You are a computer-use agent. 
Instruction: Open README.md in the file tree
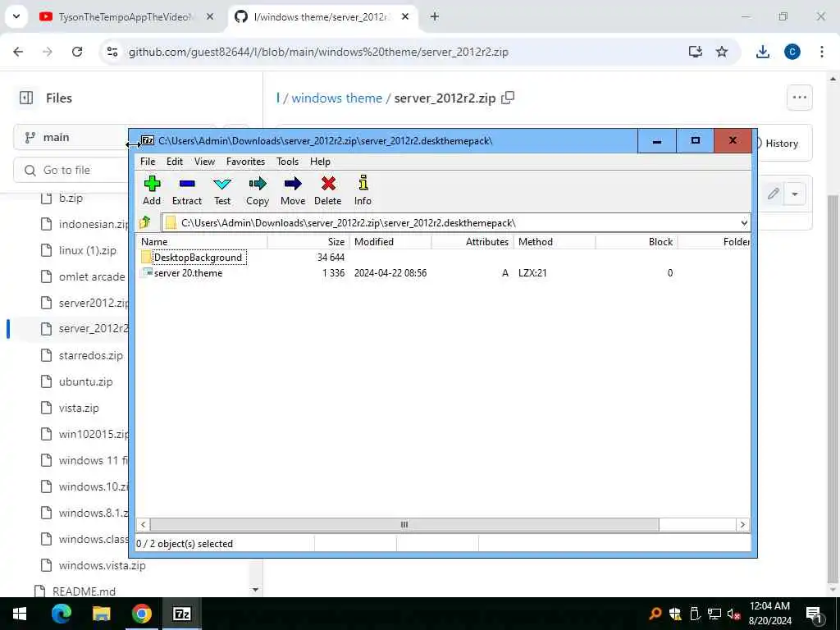[84, 591]
